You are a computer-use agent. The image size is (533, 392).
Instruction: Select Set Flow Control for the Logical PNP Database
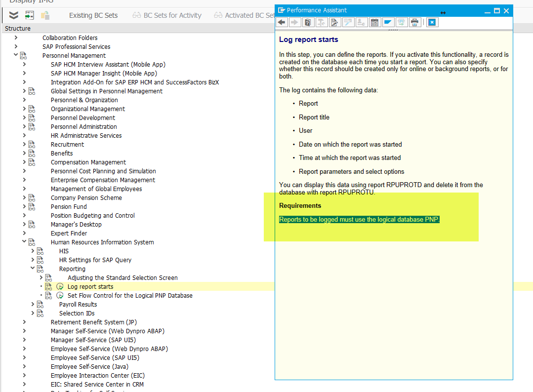130,296
